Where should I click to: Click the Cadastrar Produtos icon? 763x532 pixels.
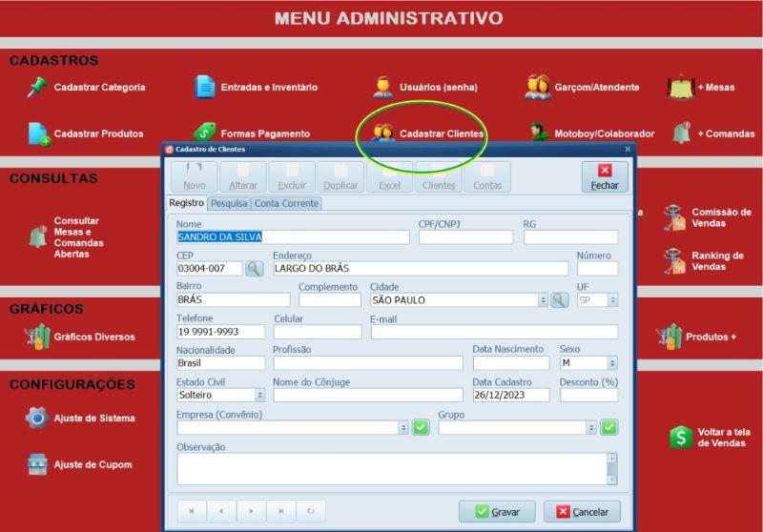coord(38,133)
